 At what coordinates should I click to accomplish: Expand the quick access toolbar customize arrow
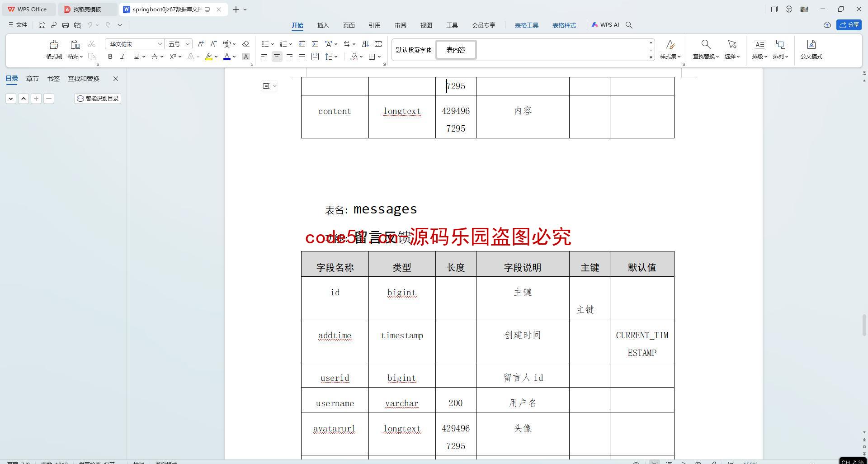click(120, 25)
